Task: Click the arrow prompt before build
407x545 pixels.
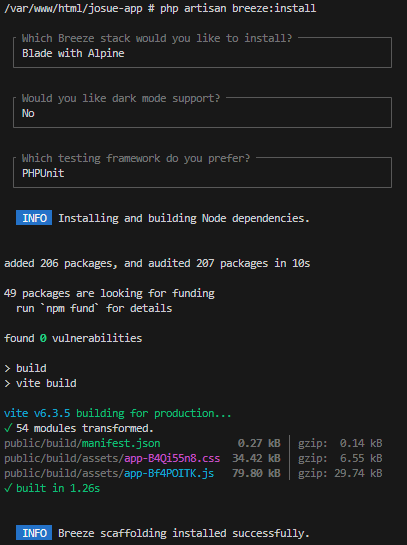Action: pos(7,368)
